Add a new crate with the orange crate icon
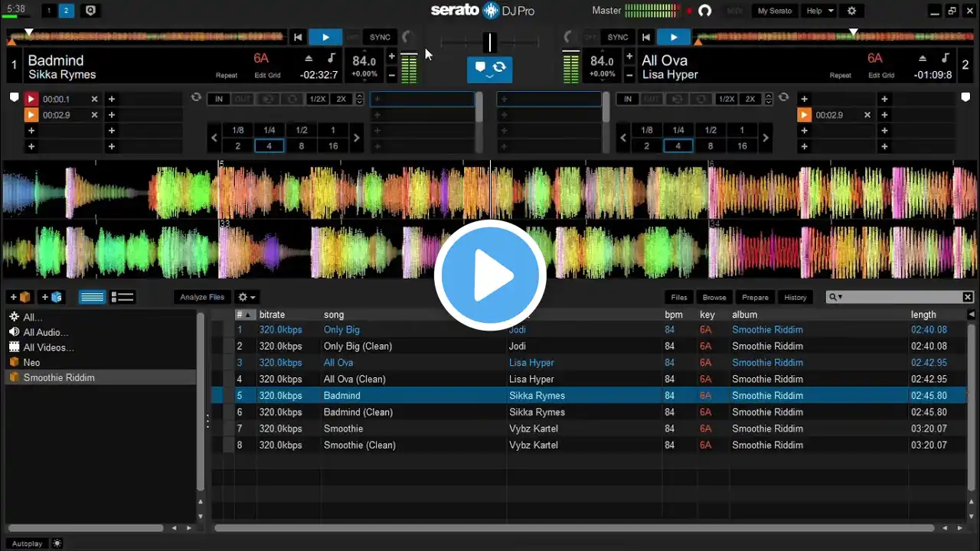 coord(20,297)
